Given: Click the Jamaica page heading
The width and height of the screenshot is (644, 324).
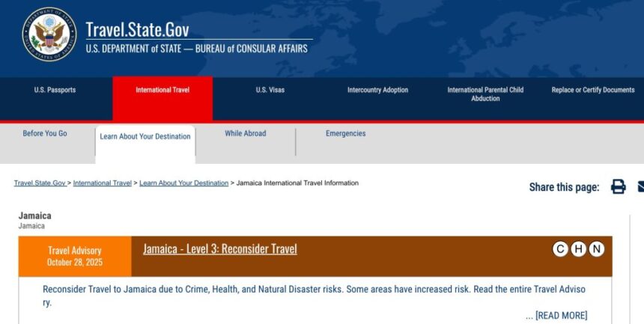Looking at the screenshot, I should [35, 216].
